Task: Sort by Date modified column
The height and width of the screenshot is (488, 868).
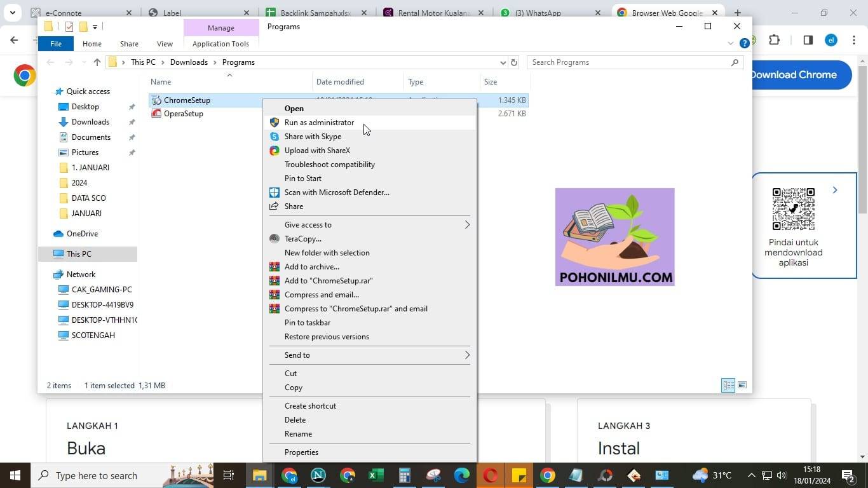Action: pos(358,82)
